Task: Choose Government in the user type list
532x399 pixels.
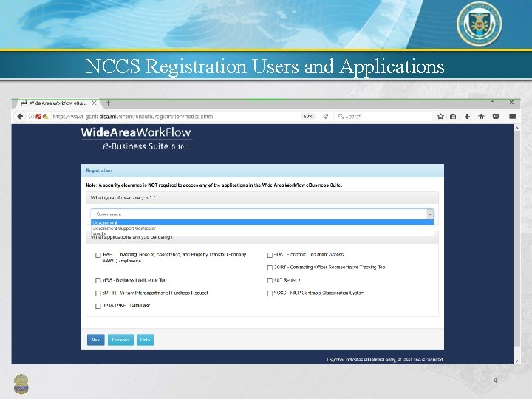Action: coord(262,222)
